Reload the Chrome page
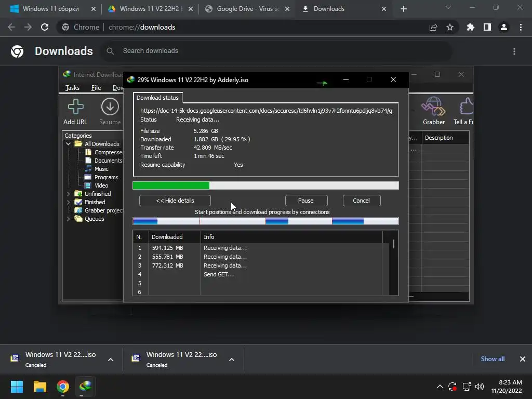The image size is (532, 399). point(45,27)
